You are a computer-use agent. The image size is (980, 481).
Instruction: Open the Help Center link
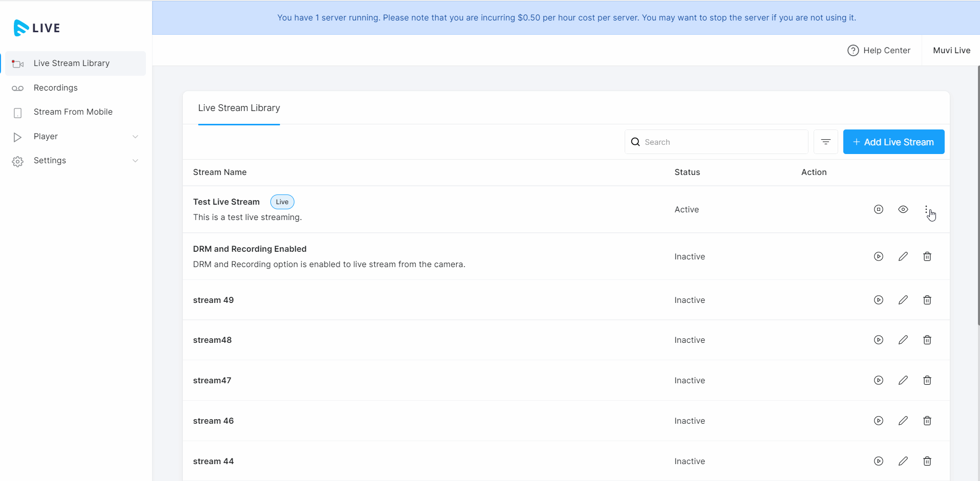point(879,50)
